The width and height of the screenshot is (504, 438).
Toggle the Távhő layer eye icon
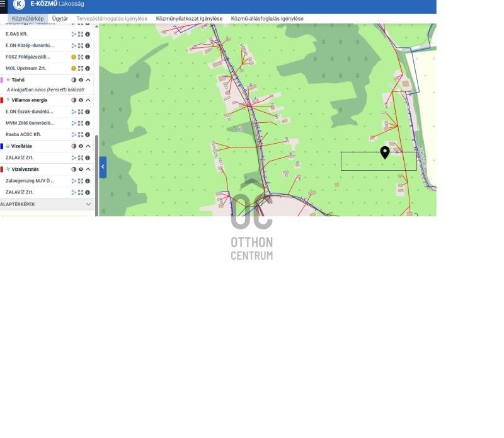(81, 80)
